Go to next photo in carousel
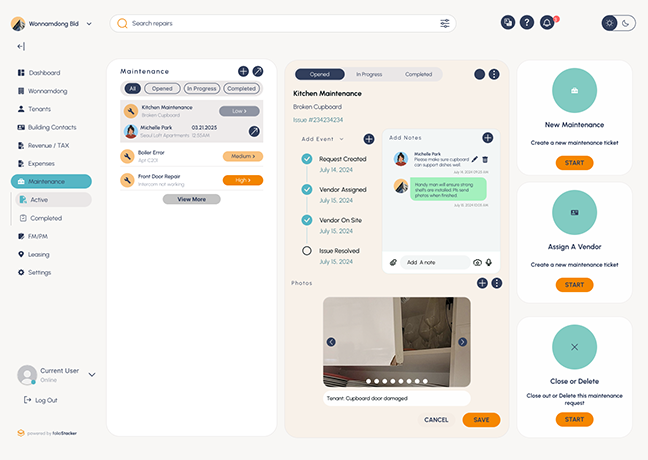This screenshot has width=648, height=460. click(x=462, y=342)
